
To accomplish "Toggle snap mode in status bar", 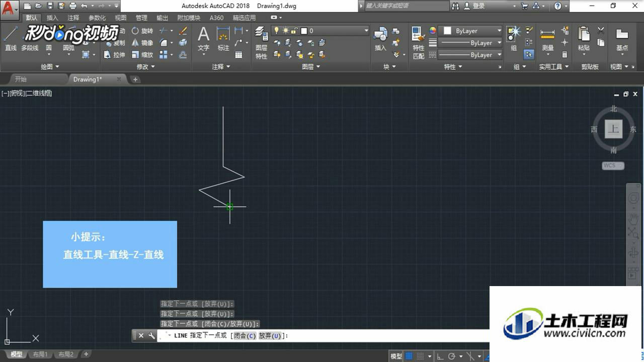I will tap(421, 356).
